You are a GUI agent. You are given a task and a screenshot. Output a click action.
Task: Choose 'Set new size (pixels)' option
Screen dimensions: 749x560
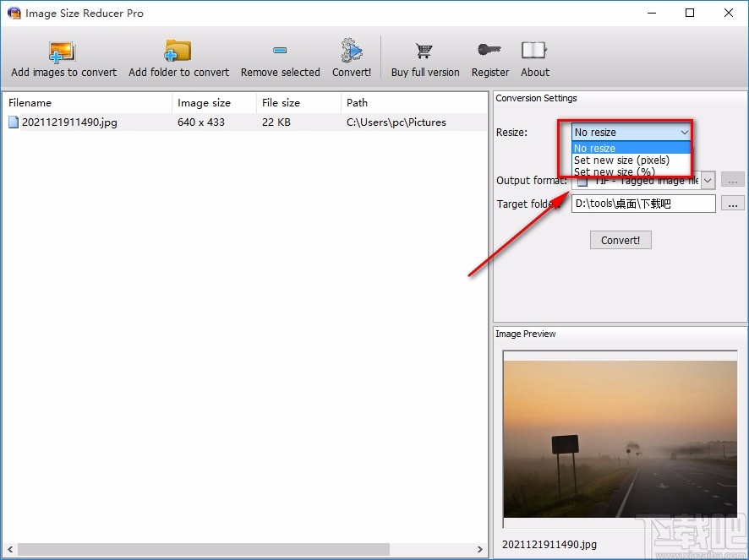coord(621,160)
